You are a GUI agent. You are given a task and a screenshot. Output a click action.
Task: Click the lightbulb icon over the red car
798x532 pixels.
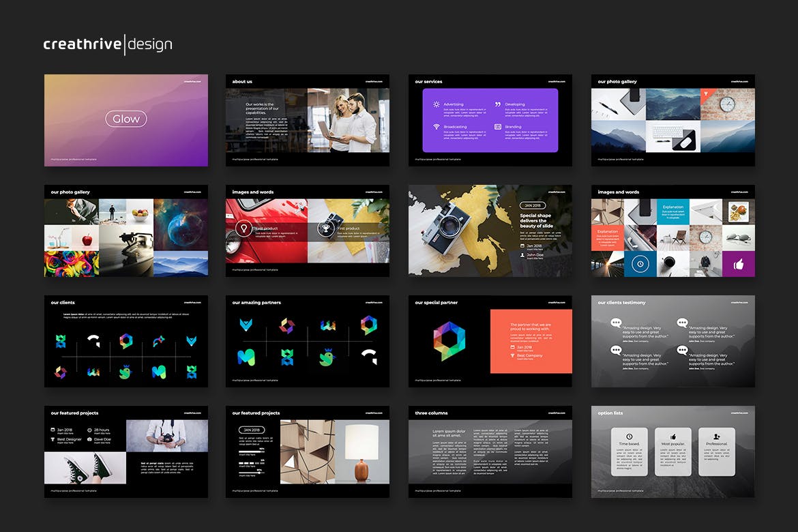pos(242,228)
